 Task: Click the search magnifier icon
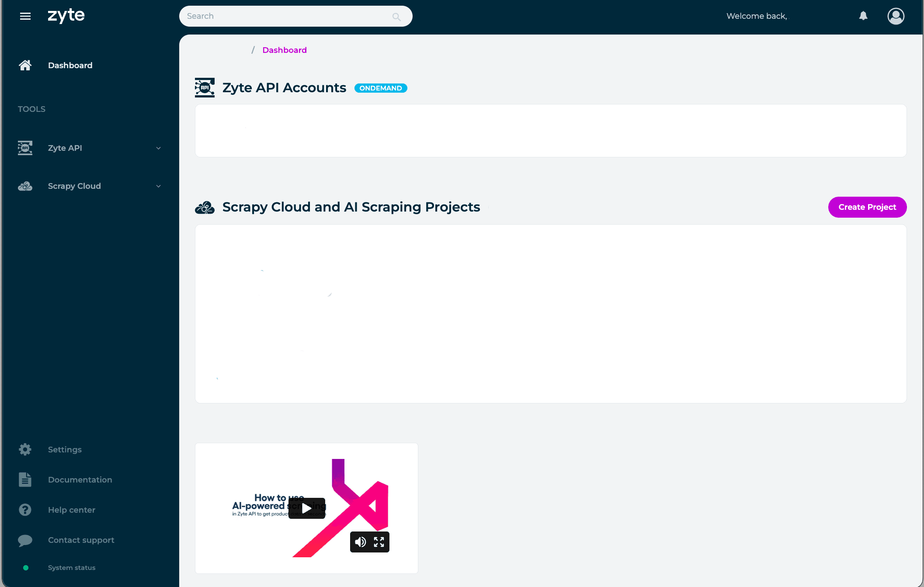(396, 17)
